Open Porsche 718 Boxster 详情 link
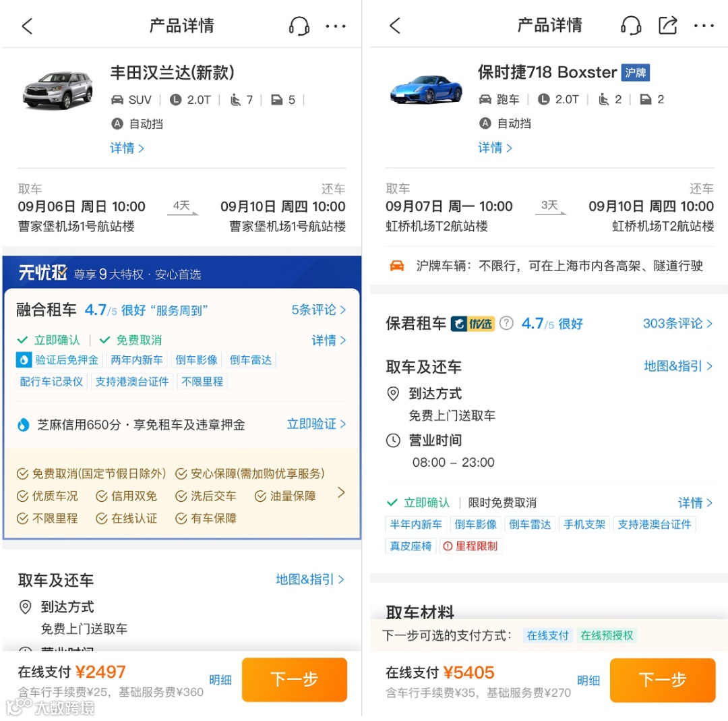The image size is (728, 721). (x=495, y=148)
